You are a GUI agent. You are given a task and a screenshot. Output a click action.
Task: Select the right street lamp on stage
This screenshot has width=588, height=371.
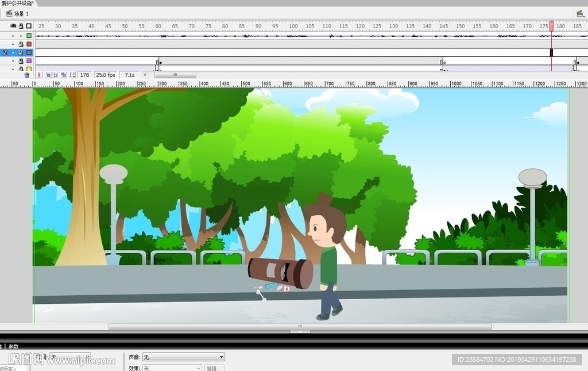pyautogui.click(x=532, y=217)
